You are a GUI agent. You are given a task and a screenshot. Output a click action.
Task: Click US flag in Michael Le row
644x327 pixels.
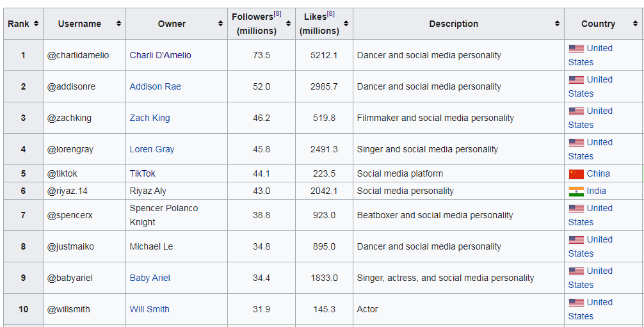click(576, 239)
